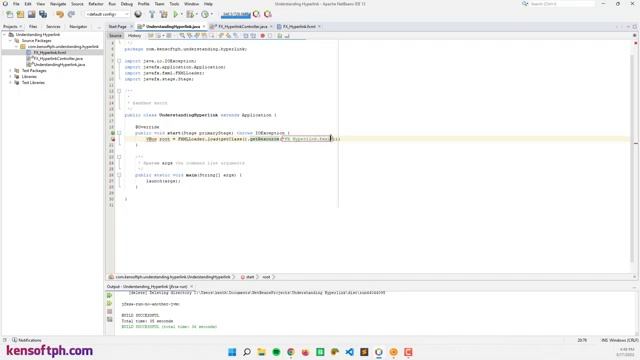This screenshot has height=360, width=640.
Task: Open Run Project dropdown arrow
Action: pos(182,14)
